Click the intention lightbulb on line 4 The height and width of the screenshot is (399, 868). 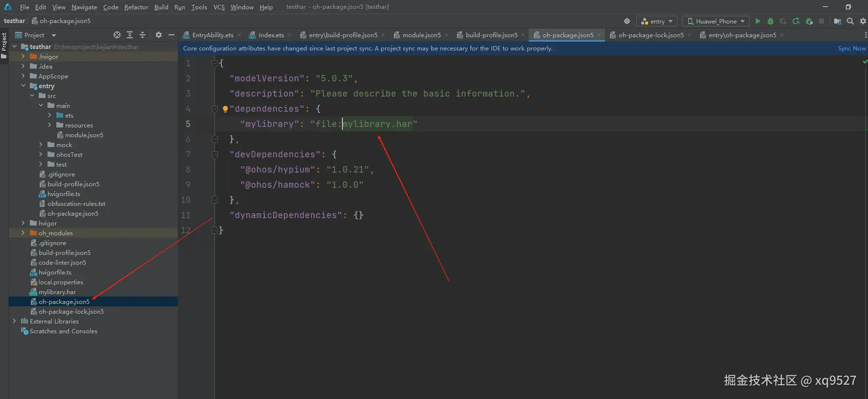point(225,109)
